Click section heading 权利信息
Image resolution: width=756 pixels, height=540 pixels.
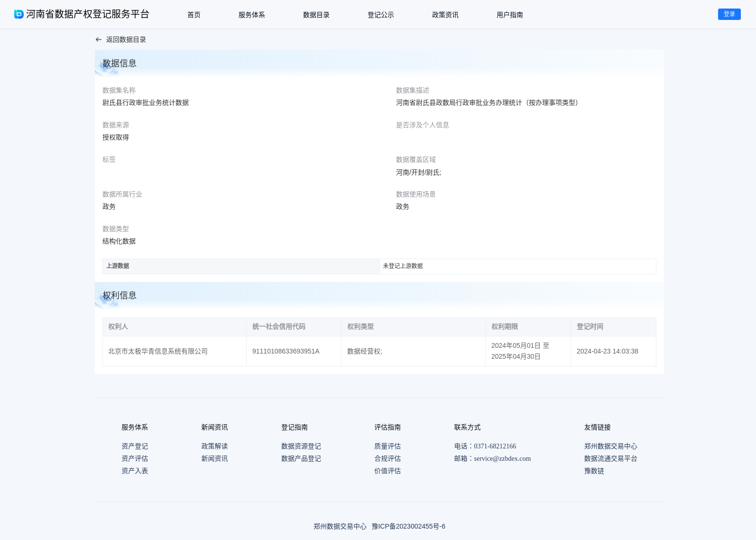120,295
